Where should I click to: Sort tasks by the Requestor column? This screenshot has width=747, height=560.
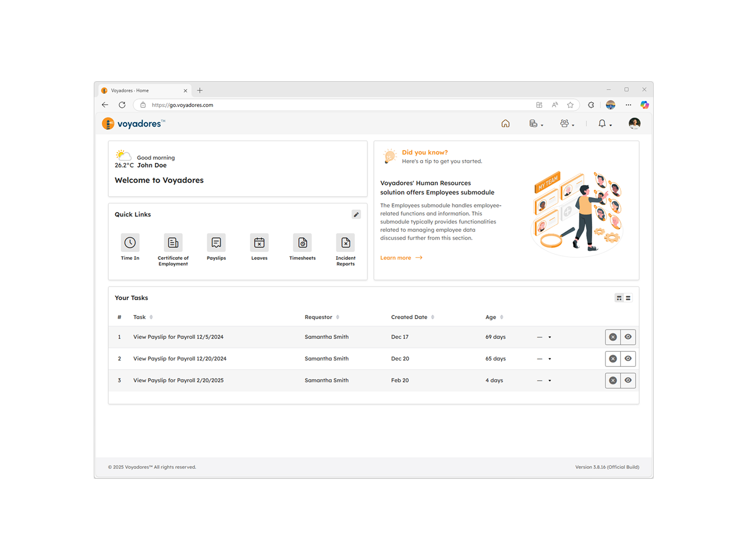click(x=322, y=317)
